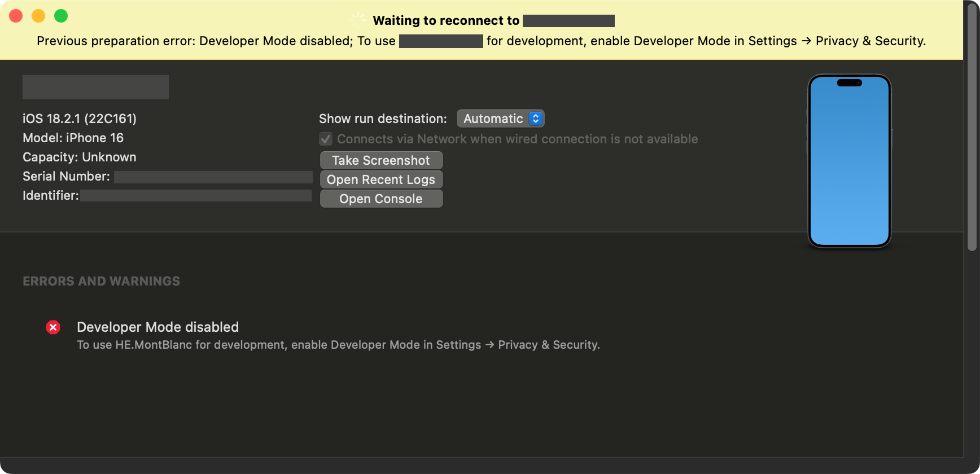Toggle Connects via Network checkbox

coord(326,139)
